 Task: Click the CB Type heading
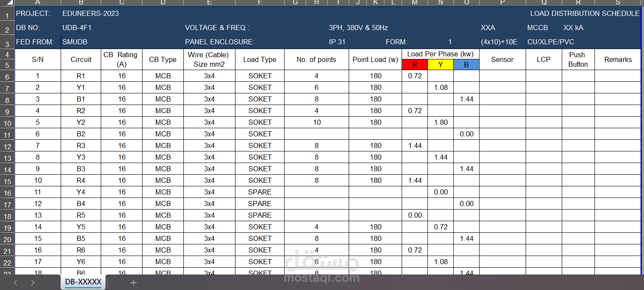click(163, 59)
